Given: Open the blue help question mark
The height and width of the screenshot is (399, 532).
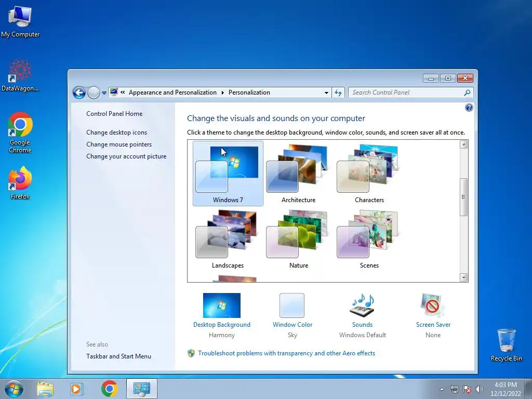Looking at the screenshot, I should click(x=469, y=108).
